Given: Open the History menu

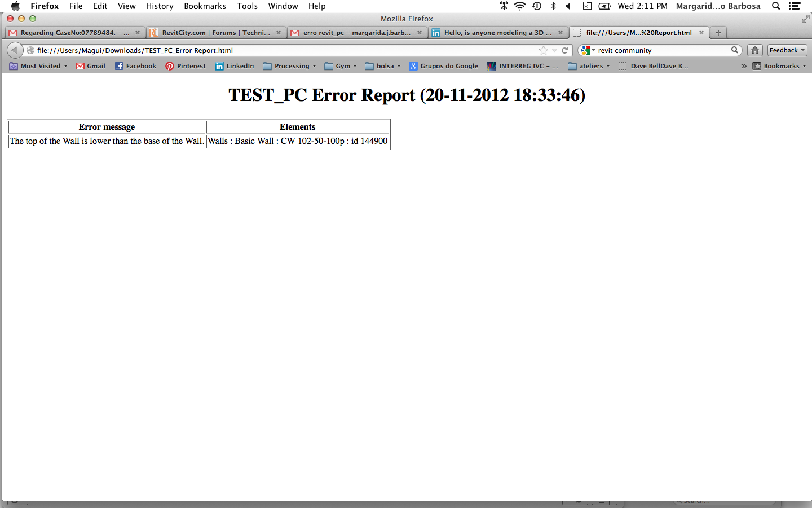Looking at the screenshot, I should point(160,6).
